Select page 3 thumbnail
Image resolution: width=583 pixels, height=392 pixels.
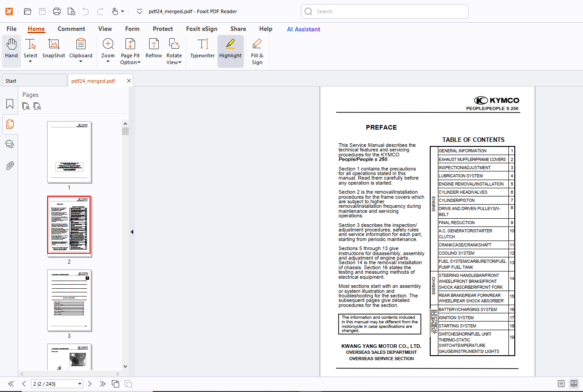(69, 300)
